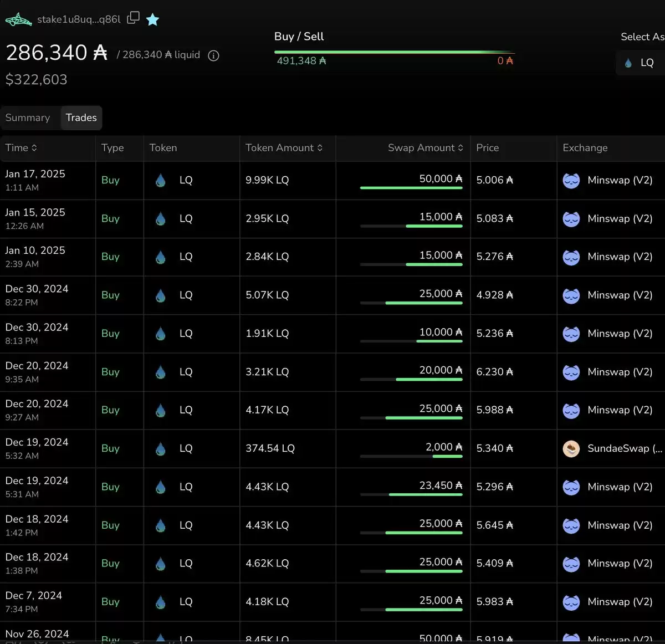
Task: Click the 286,340 ₳ balance heading
Action: [x=56, y=53]
